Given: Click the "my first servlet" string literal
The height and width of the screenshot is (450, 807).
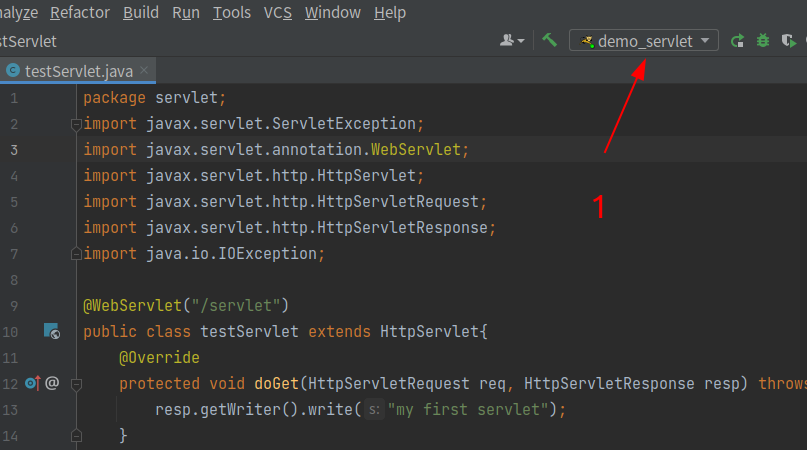Looking at the screenshot, I should click(x=468, y=410).
